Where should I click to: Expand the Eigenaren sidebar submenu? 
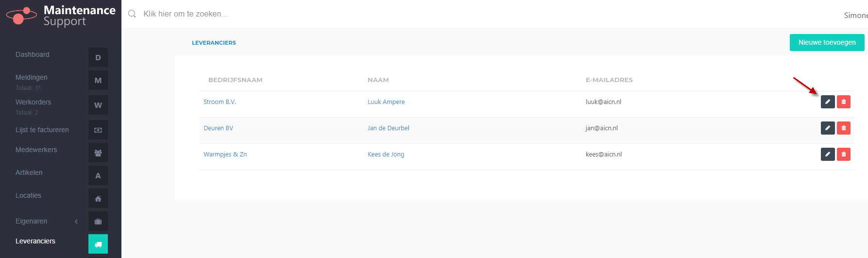[76, 221]
